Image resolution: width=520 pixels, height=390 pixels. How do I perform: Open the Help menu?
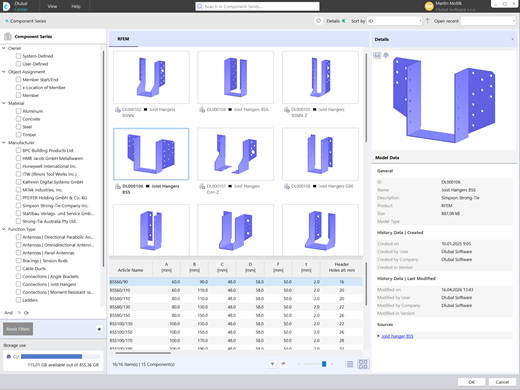coord(76,6)
